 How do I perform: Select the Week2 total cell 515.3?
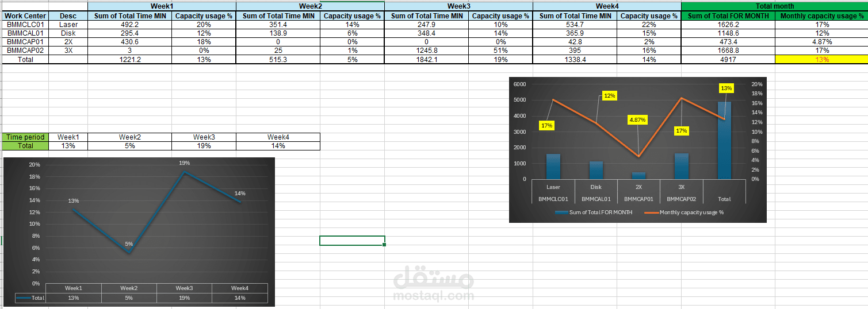(278, 59)
